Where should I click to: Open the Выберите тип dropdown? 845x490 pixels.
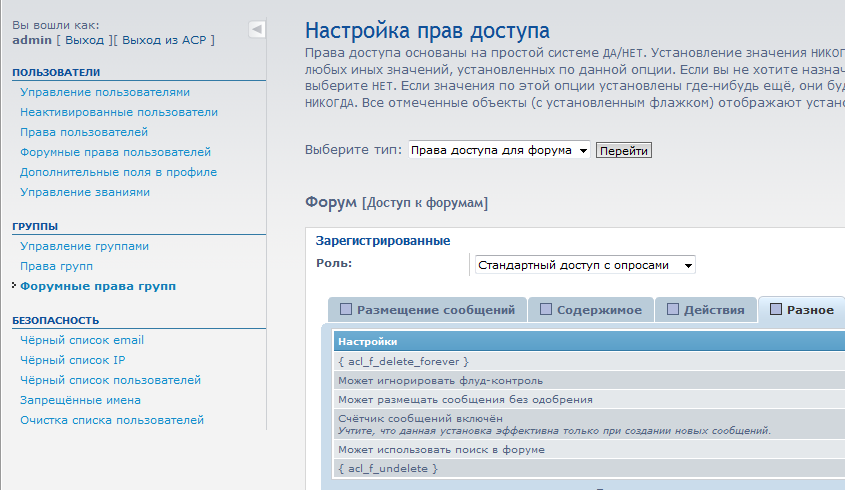[x=499, y=150]
